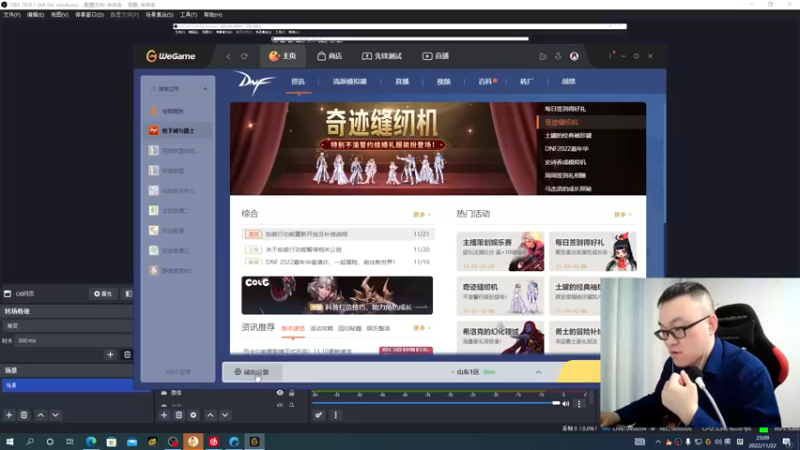
Task: Remove transition with trash icon
Action: tap(127, 355)
